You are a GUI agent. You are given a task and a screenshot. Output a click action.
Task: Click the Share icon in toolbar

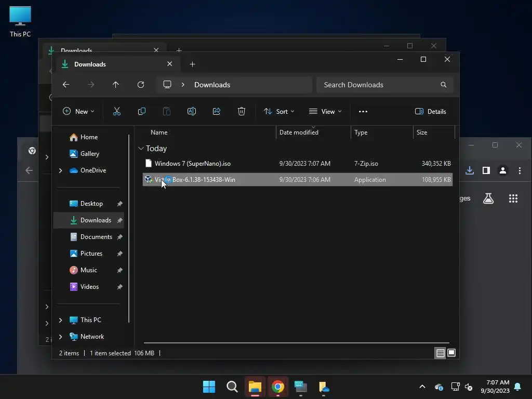(x=217, y=111)
